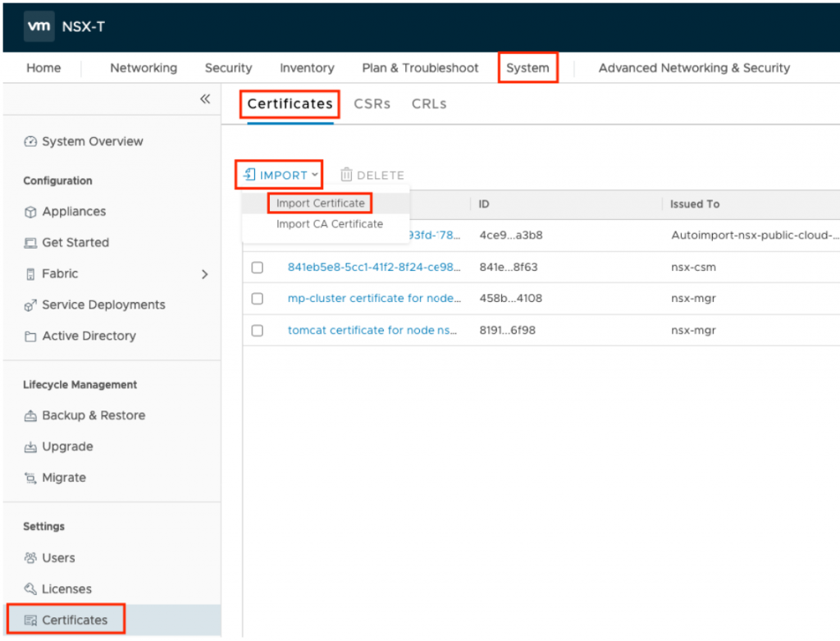Click the ID value 841e...8f63

coord(509,267)
